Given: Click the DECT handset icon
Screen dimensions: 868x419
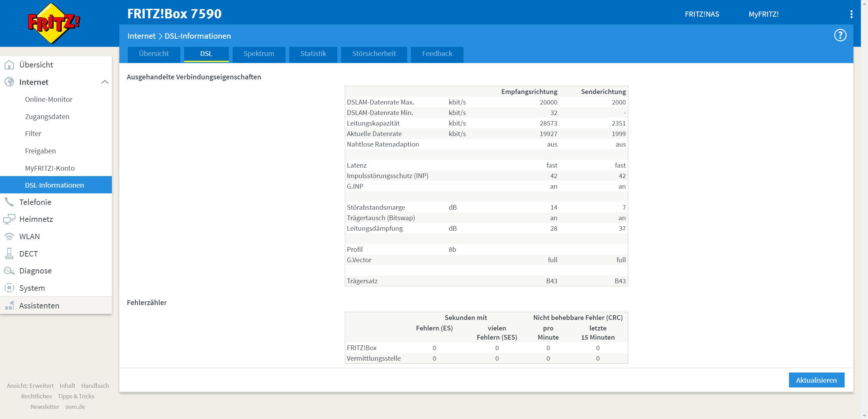Looking at the screenshot, I should click(x=9, y=253).
